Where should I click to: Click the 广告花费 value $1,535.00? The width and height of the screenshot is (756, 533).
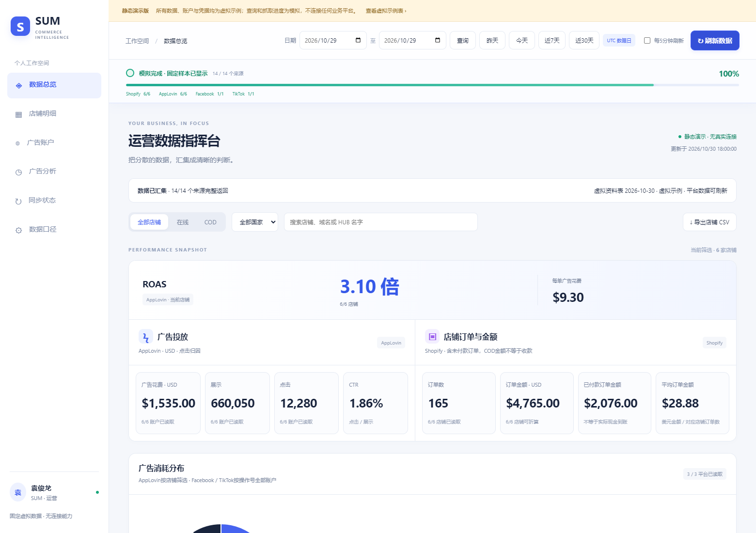pyautogui.click(x=168, y=403)
